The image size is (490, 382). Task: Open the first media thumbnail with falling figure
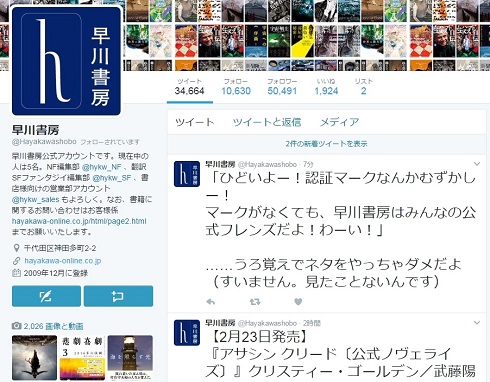point(34,358)
